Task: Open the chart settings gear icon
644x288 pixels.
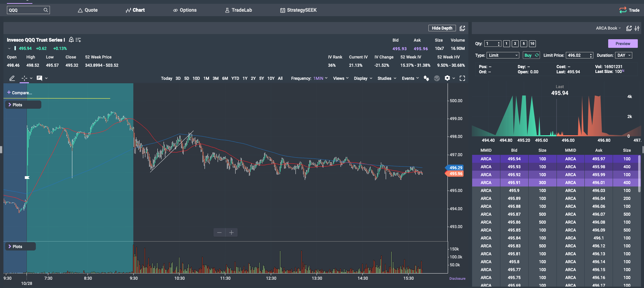Action: (447, 78)
